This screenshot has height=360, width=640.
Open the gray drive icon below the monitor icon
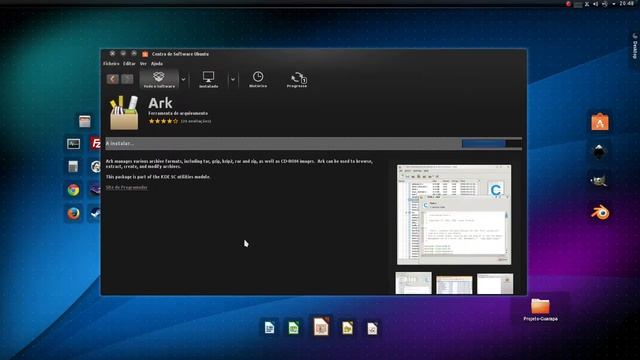[73, 167]
